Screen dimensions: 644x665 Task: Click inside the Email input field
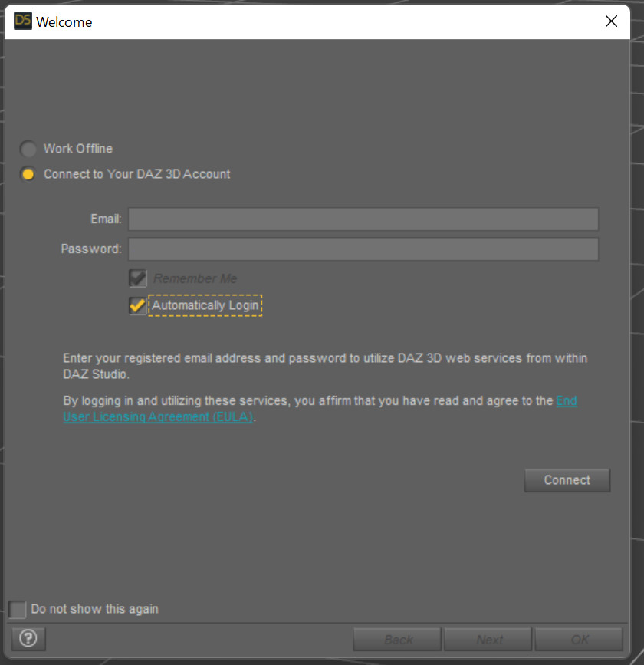click(x=363, y=219)
